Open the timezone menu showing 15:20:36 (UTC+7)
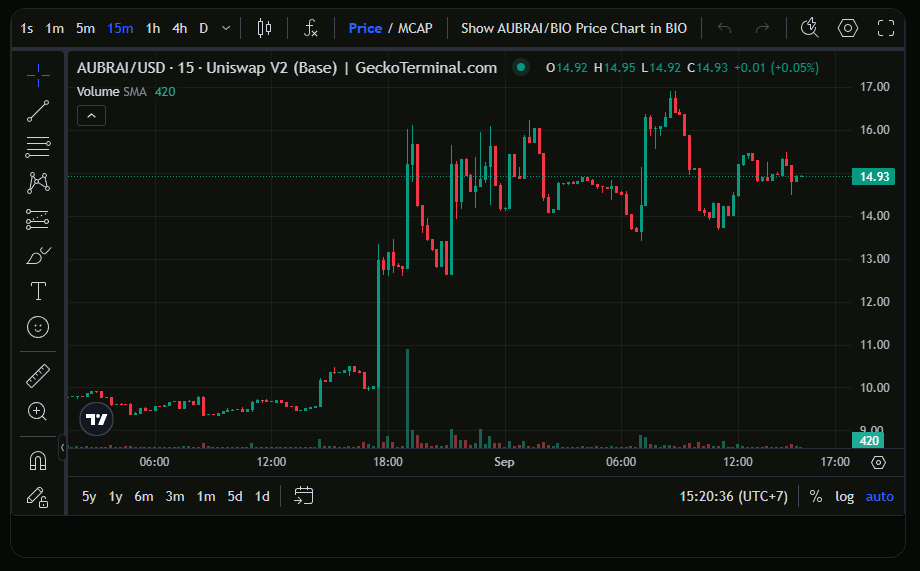Screen dimensions: 920x571 [733, 496]
